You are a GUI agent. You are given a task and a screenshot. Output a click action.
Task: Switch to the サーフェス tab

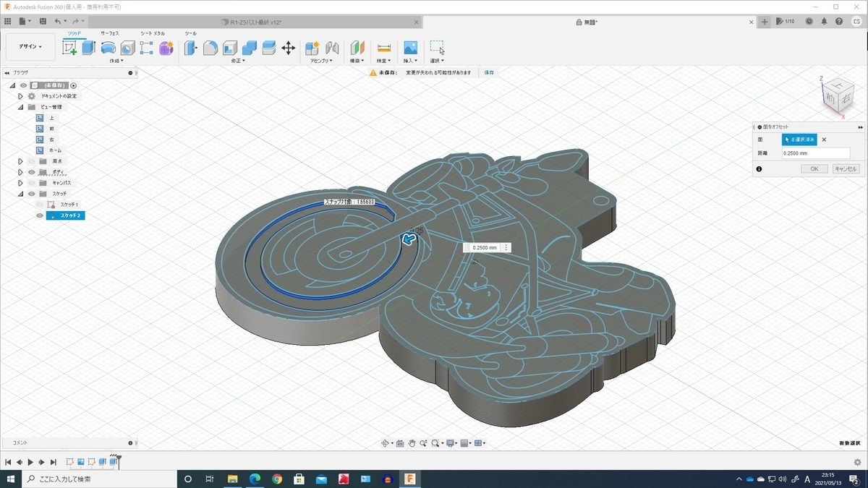click(x=110, y=33)
